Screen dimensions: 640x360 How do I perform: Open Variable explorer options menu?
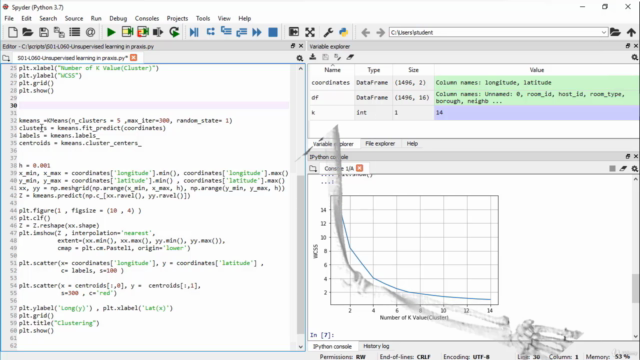click(x=635, y=58)
